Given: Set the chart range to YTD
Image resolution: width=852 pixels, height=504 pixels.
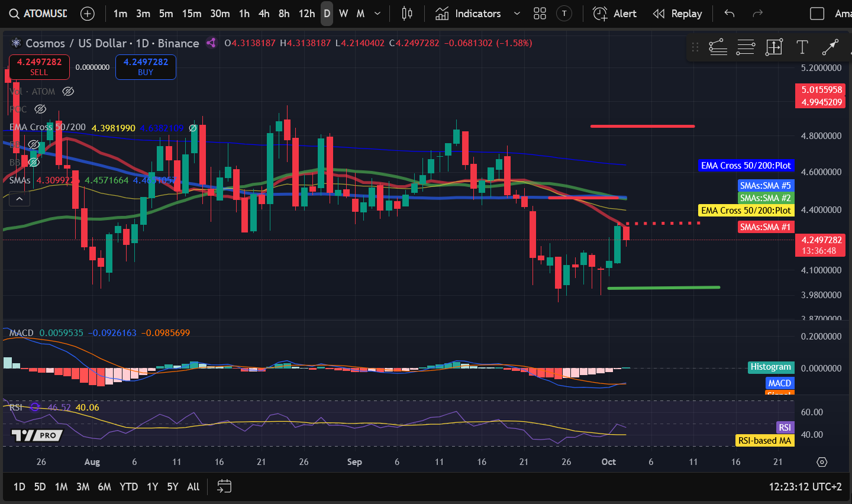Looking at the screenshot, I should (129, 487).
